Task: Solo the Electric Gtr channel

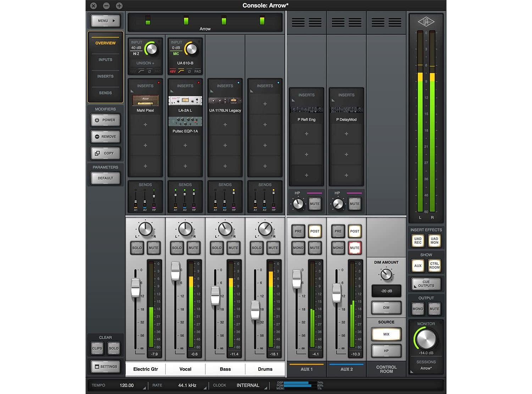Action: tap(137, 248)
